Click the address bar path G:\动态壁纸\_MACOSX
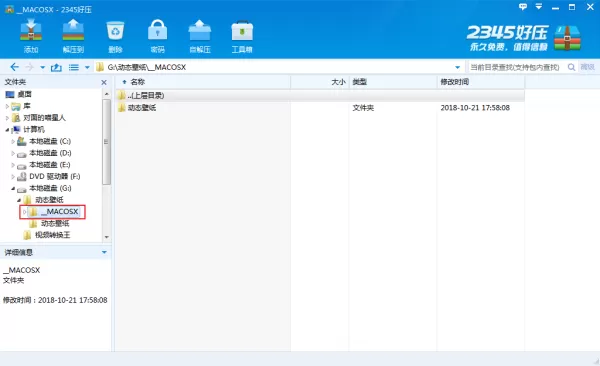Image resolution: width=600 pixels, height=366 pixels. point(147,67)
